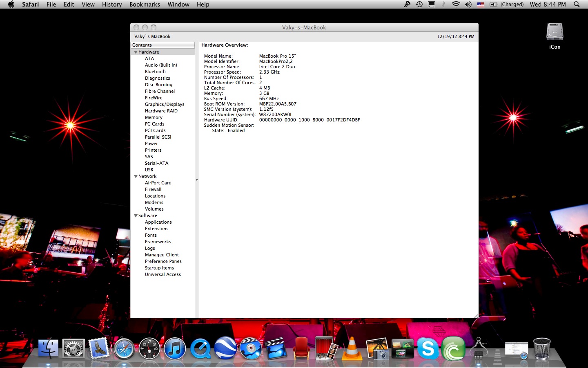Open iDVD disc icon in dock
588x368 pixels.
pyautogui.click(x=250, y=349)
